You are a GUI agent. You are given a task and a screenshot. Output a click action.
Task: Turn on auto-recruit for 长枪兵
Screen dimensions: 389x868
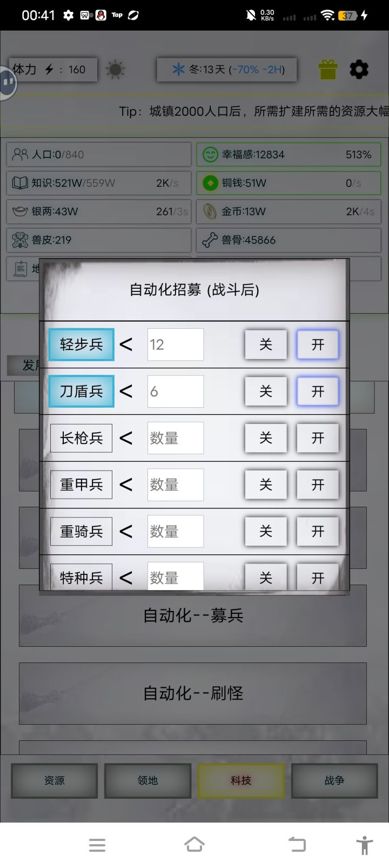(318, 438)
